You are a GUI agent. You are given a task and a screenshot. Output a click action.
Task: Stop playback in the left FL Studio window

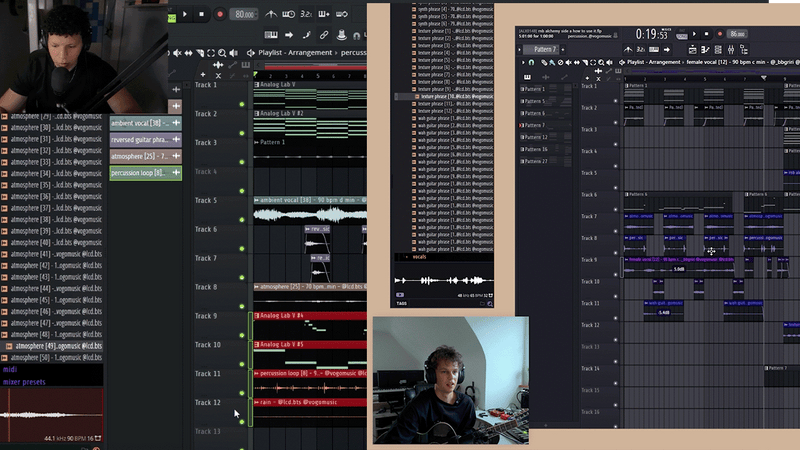tap(202, 14)
